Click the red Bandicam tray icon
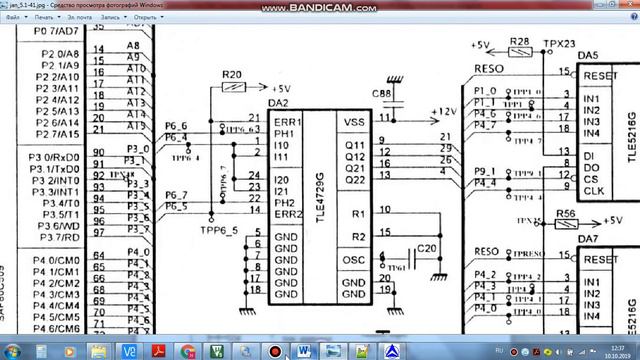Viewport: 640px width, 360px height. pyautogui.click(x=514, y=352)
